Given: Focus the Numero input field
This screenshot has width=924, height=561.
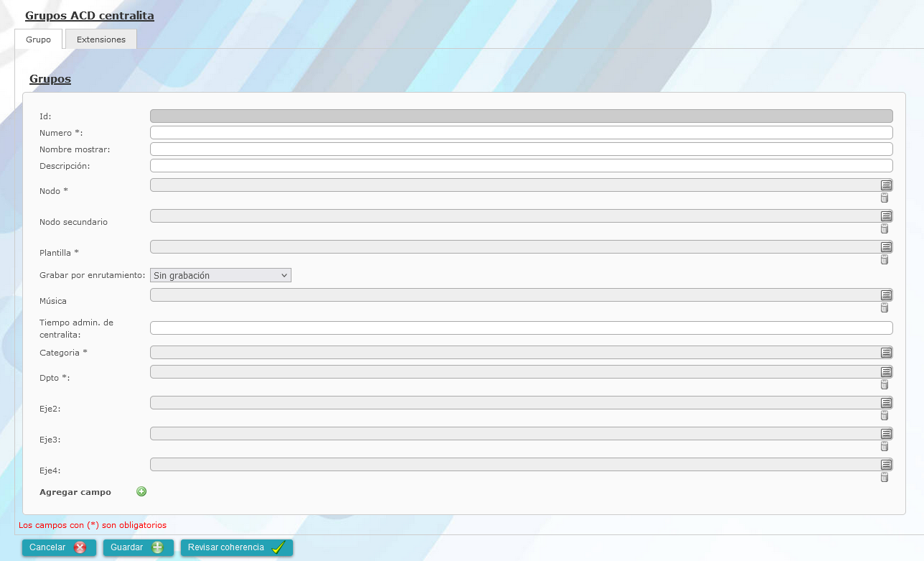Looking at the screenshot, I should tap(521, 132).
